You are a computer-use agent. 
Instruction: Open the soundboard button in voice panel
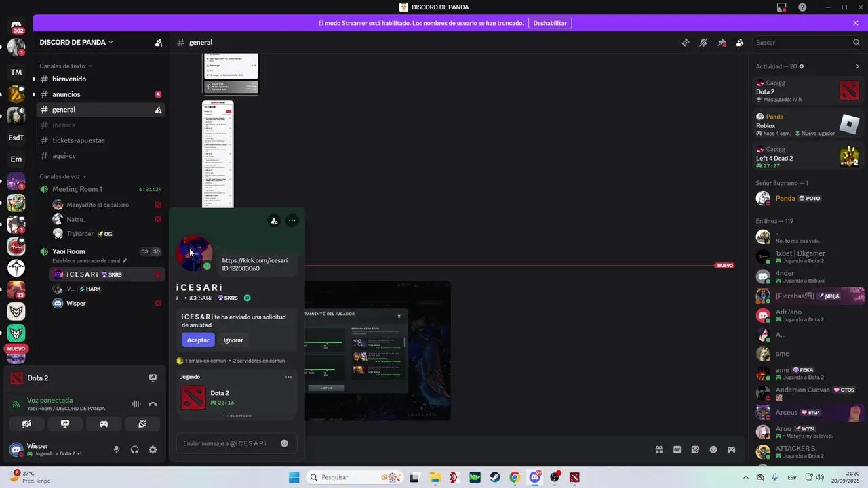pos(142,424)
